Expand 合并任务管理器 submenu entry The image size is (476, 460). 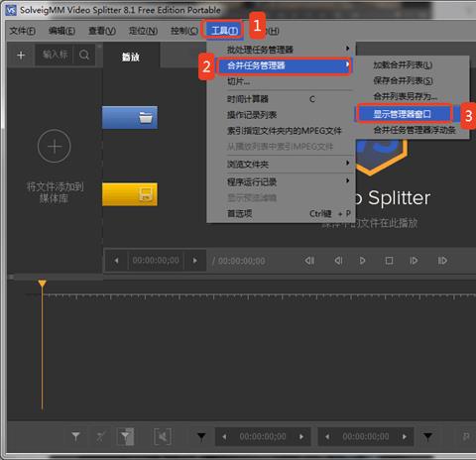coord(284,65)
